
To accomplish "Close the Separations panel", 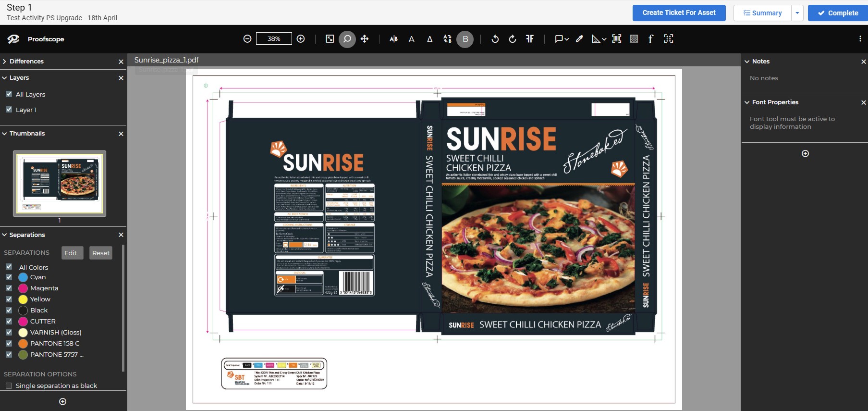I will click(121, 235).
